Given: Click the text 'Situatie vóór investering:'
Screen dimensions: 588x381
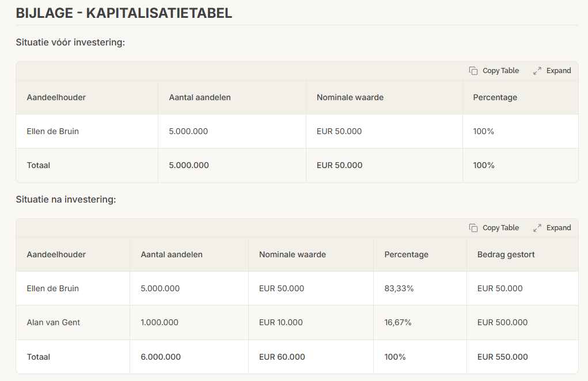Looking at the screenshot, I should click(70, 43).
